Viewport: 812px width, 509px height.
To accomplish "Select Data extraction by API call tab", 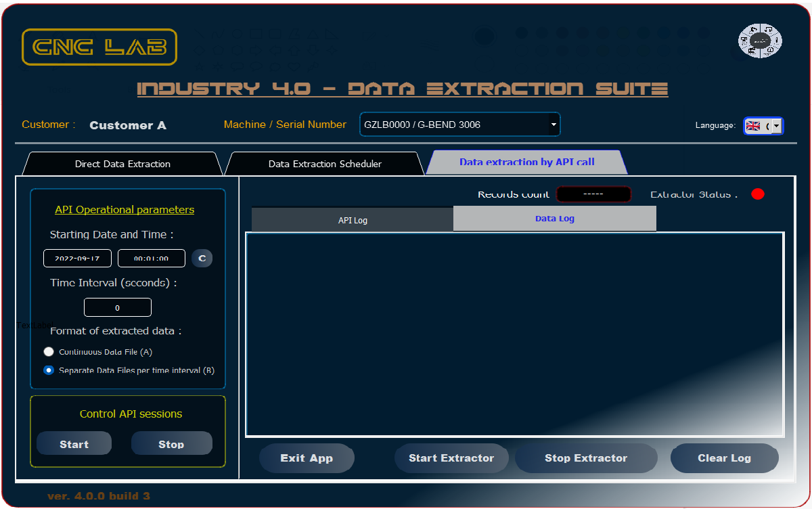I will (x=526, y=162).
